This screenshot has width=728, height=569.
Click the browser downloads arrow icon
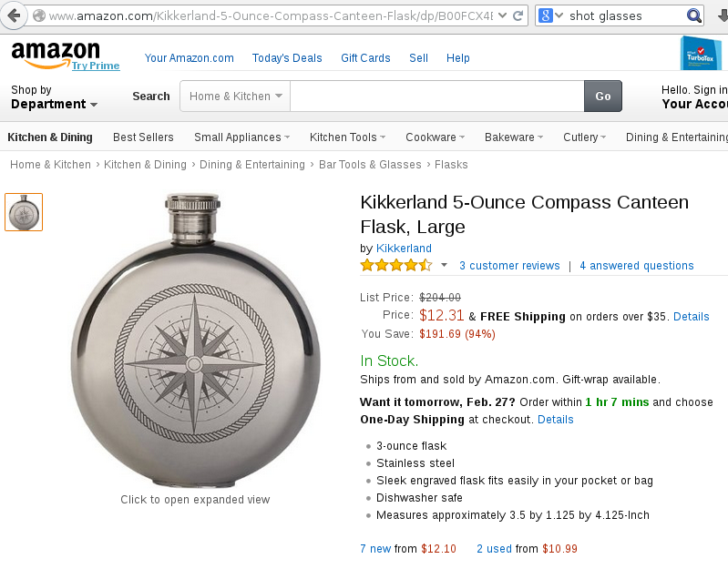click(721, 15)
